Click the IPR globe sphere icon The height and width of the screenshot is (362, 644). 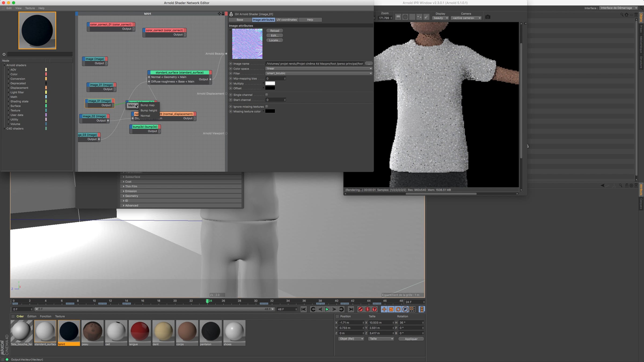pyautogui.click(x=405, y=17)
